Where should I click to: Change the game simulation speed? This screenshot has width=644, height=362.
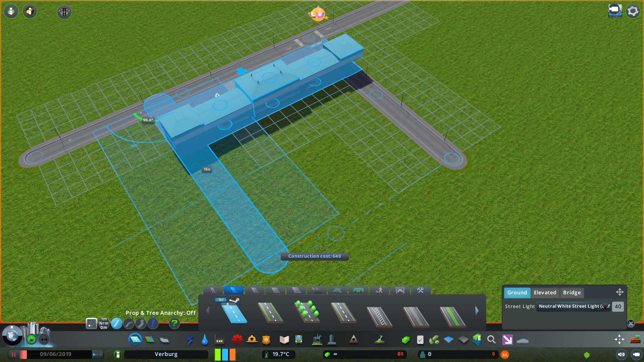click(x=98, y=354)
